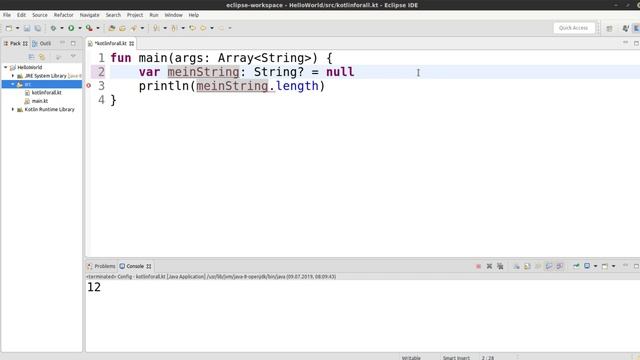Screen dimensions: 640x360
Task: Open the External Tools dropdown arrow
Action: click(x=98, y=28)
